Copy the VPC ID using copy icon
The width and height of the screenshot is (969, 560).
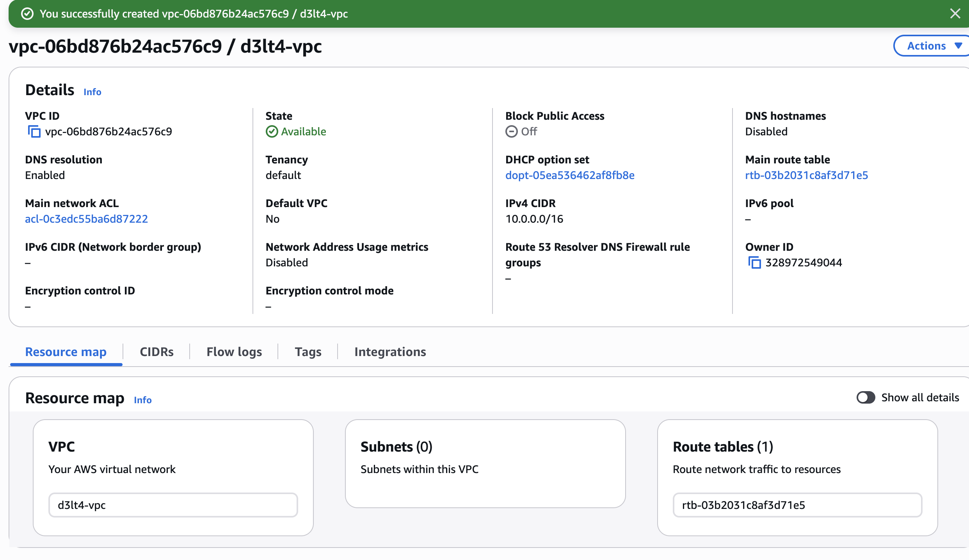(x=34, y=132)
